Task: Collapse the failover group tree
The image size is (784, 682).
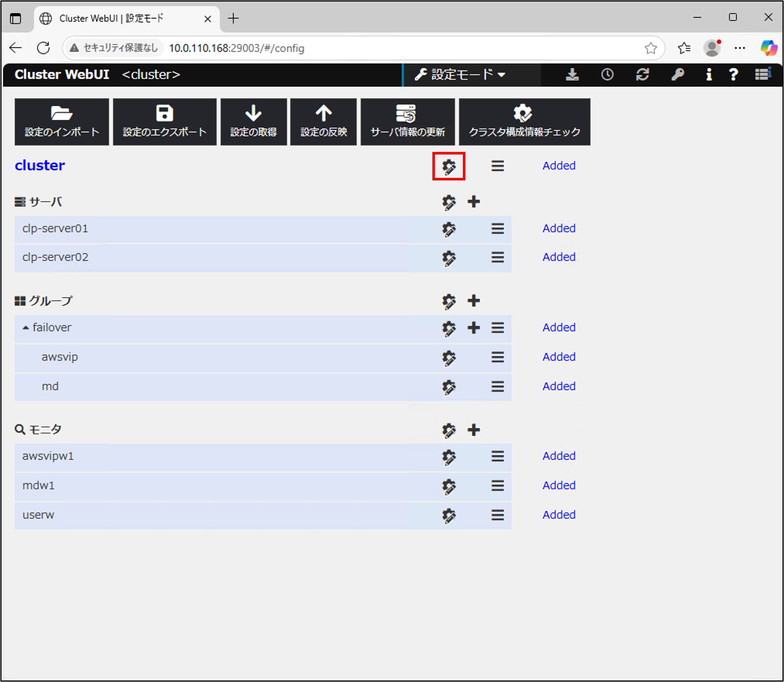Action: (26, 328)
